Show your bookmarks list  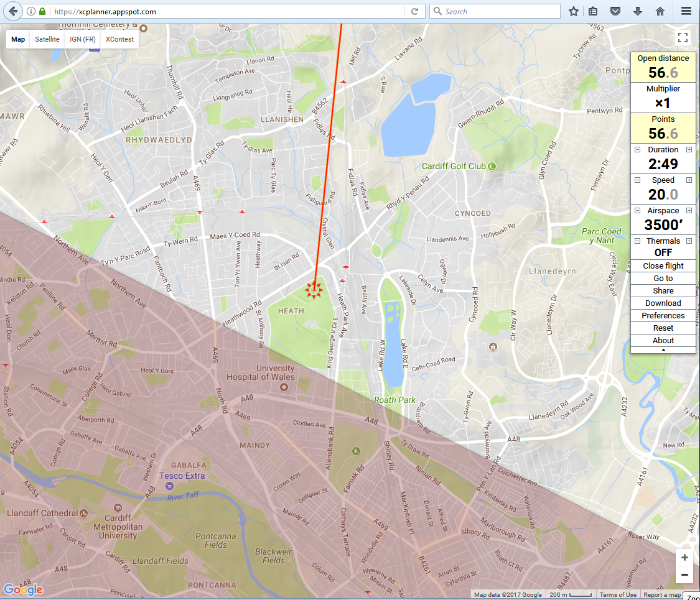593,12
